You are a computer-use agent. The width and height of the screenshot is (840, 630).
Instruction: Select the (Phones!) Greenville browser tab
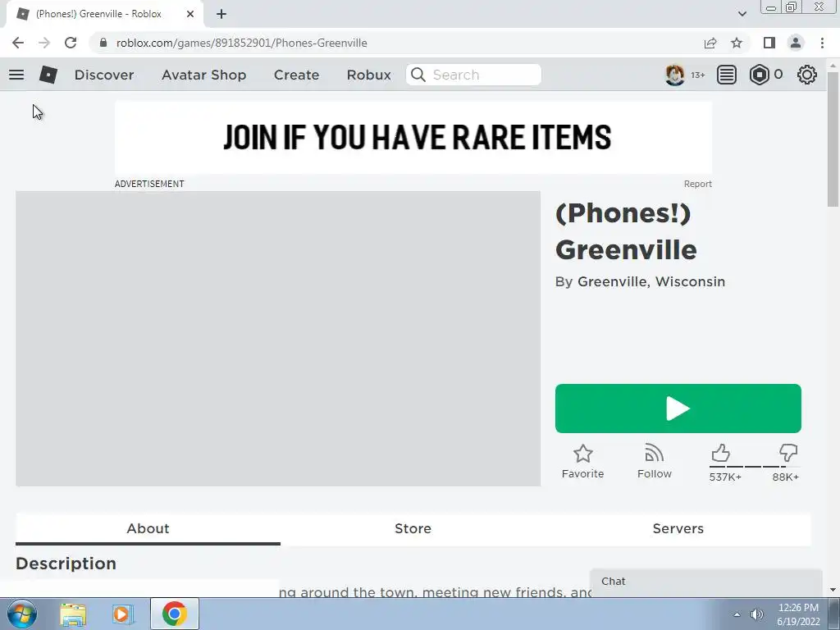(105, 14)
